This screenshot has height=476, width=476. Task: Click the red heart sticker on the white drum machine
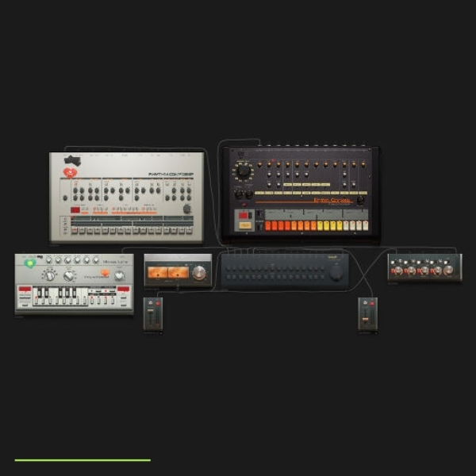tap(70, 173)
